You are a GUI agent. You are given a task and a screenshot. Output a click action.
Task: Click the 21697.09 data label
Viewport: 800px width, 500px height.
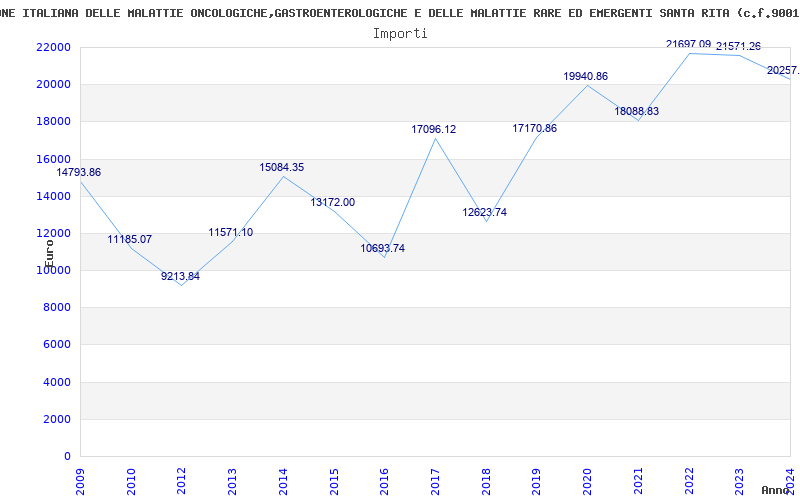click(688, 44)
